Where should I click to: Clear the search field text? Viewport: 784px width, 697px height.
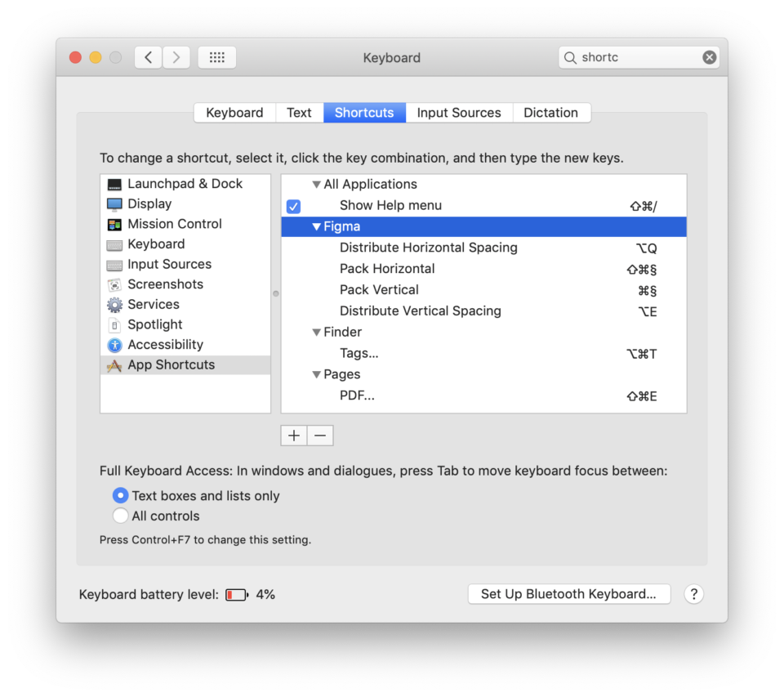[709, 57]
